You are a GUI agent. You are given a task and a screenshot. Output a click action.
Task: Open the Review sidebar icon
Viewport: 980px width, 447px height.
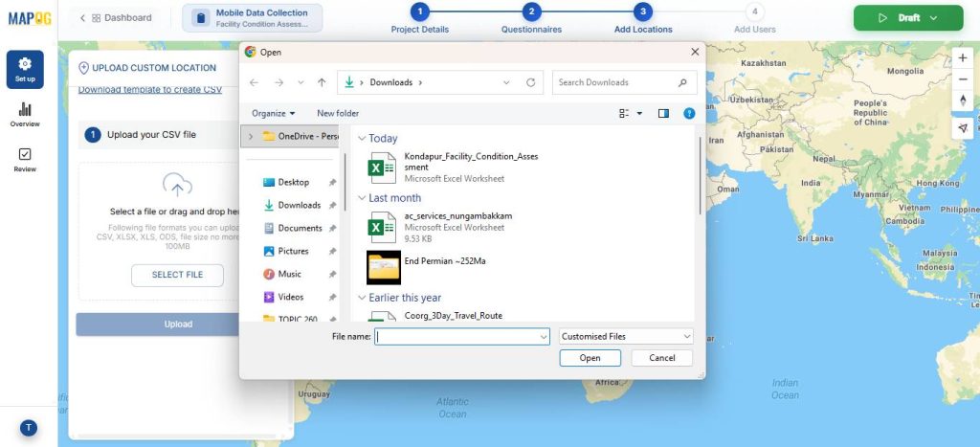(25, 160)
